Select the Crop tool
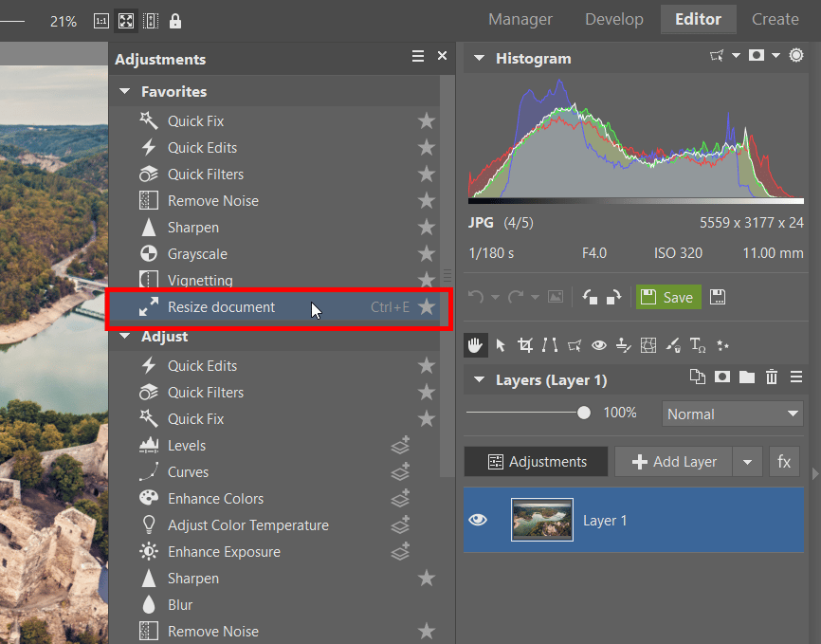Viewport: 821px width, 644px height. (525, 345)
